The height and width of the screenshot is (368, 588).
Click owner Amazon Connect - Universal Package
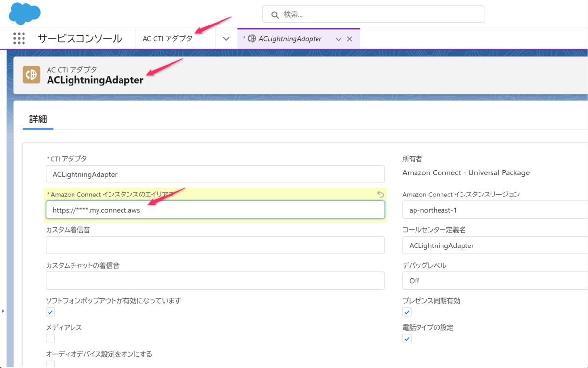(x=466, y=172)
